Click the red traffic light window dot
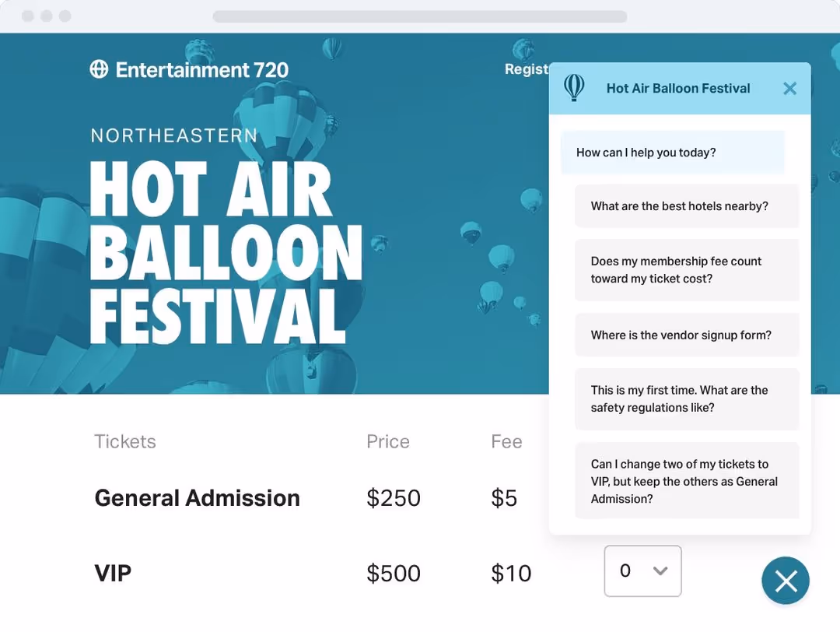 28,15
